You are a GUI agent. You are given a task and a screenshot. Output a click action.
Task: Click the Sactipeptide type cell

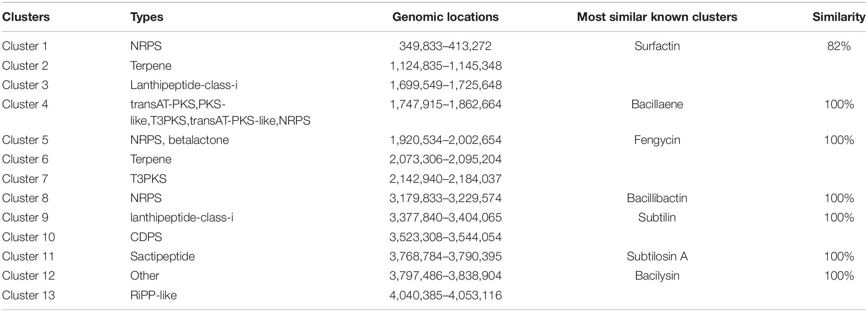click(162, 257)
